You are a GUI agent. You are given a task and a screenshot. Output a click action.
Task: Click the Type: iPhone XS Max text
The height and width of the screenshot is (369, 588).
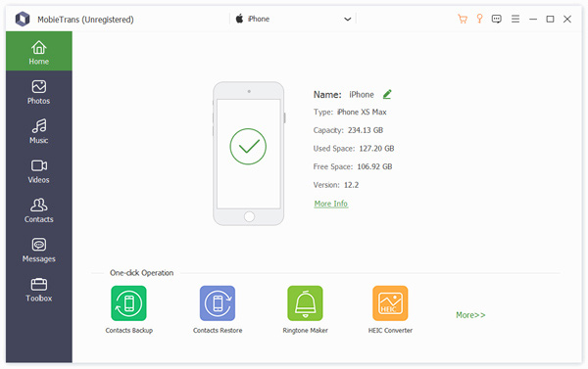click(350, 112)
